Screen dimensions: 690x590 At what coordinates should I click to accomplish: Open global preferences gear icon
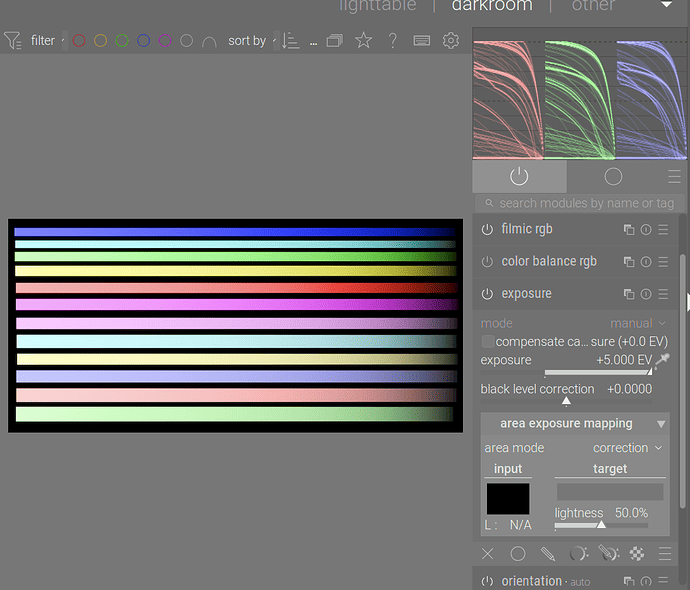[451, 41]
